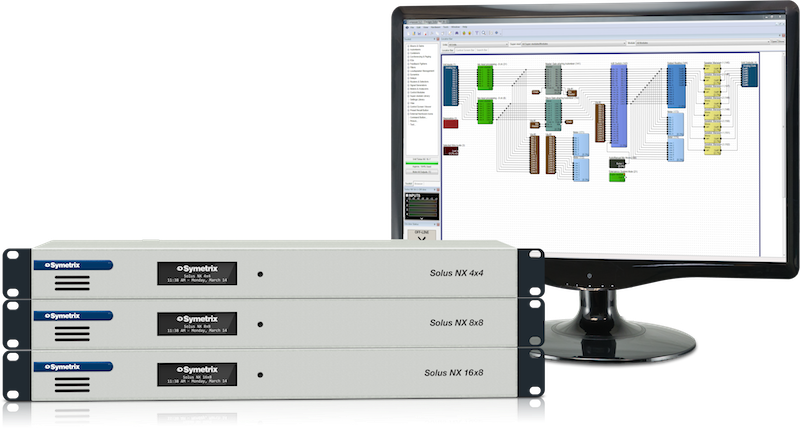Select Preset Recall Button tree item

[419, 110]
